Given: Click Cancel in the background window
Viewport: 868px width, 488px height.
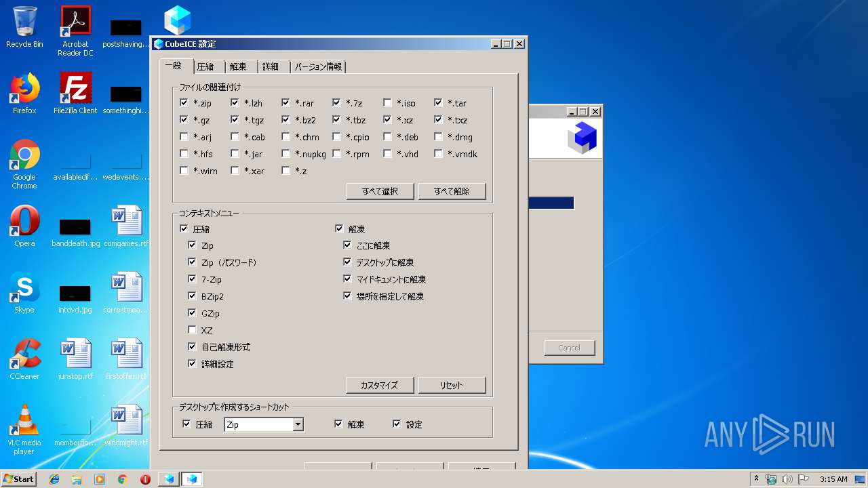Looking at the screenshot, I should (x=570, y=348).
